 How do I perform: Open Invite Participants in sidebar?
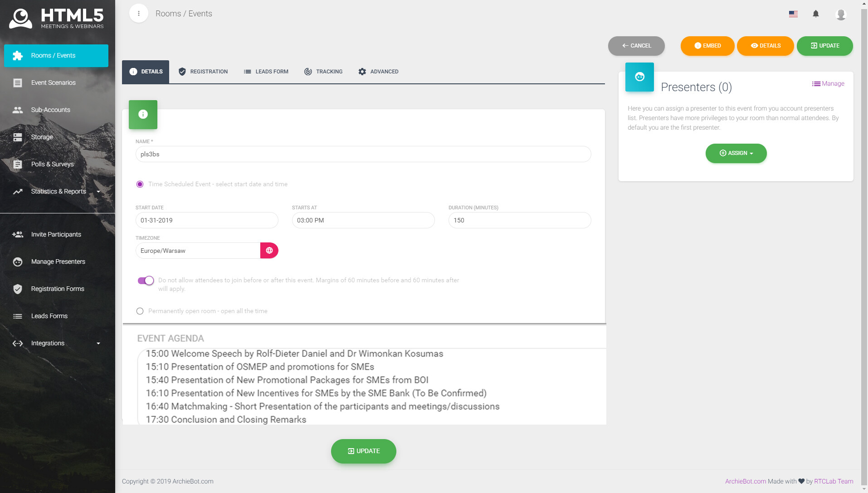point(56,235)
